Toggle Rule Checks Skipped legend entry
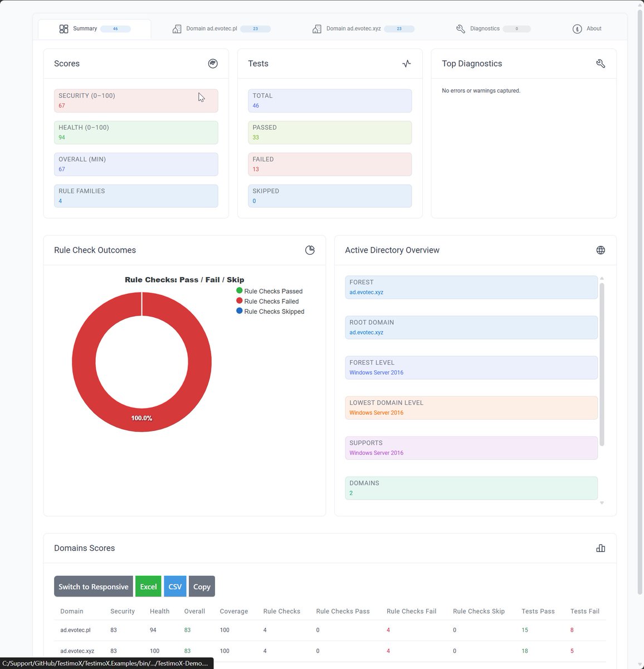Image resolution: width=644 pixels, height=669 pixels. tap(270, 311)
